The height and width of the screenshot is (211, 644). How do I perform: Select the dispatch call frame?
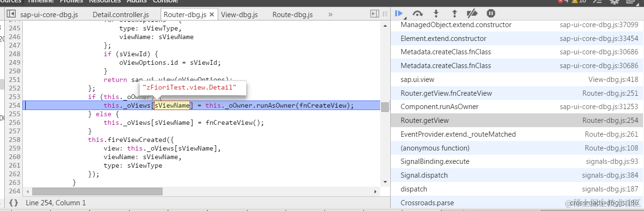pos(517,189)
